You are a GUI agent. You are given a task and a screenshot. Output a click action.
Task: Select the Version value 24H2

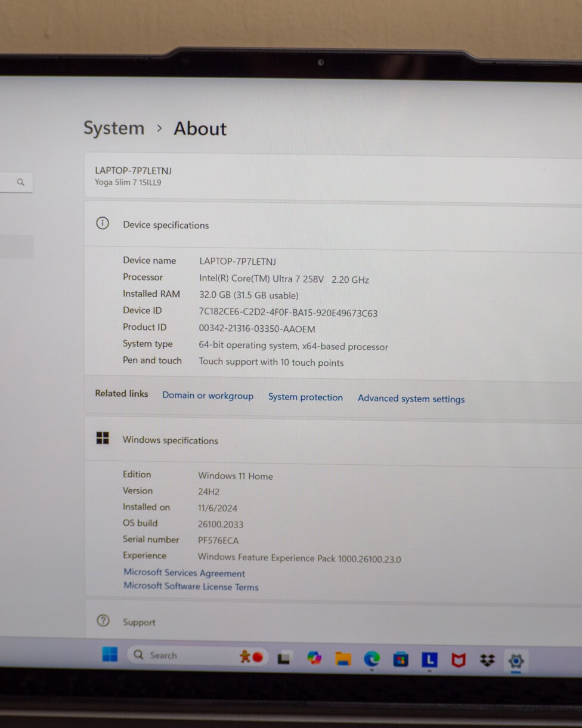point(209,492)
